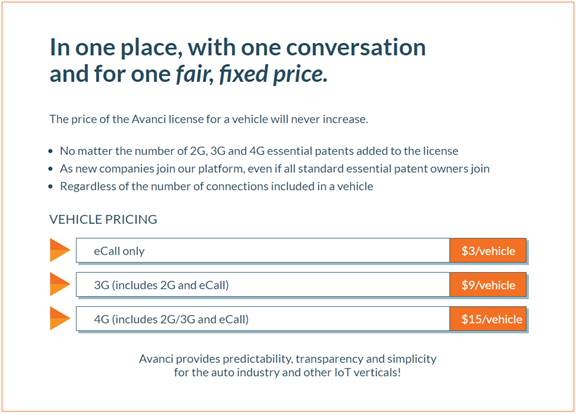Click the bullet about 2G, 3G and 4G patents
Image resolution: width=576 pixels, height=414 pixels.
(x=259, y=151)
